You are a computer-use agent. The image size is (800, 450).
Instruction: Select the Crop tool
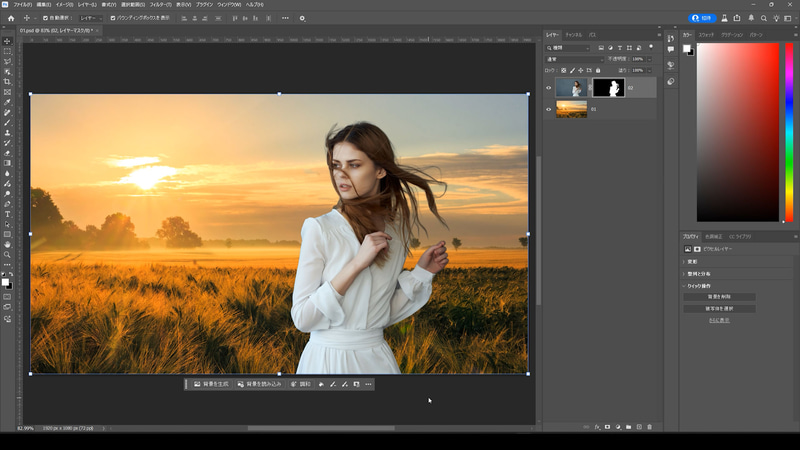7,81
